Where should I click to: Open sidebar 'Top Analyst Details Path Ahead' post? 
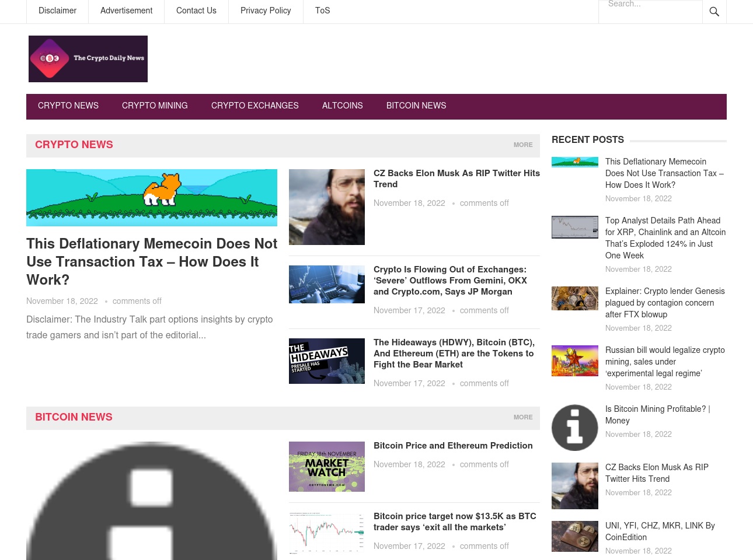665,238
